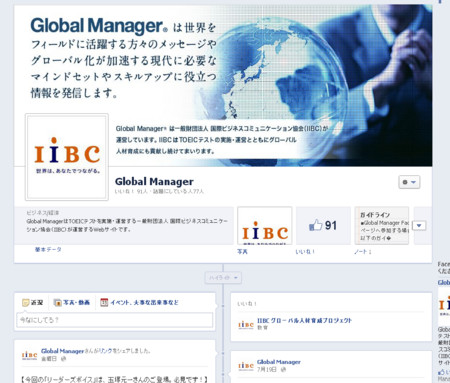This screenshot has height=383, width=450.
Task: Click the IIBC profile picture thumbnail
Action: pyautogui.click(x=67, y=157)
